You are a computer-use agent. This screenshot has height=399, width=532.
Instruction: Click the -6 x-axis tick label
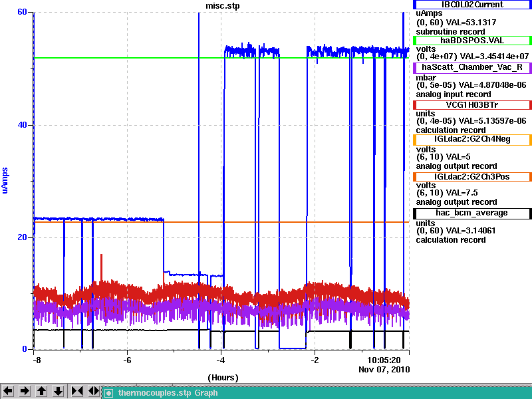point(127,360)
